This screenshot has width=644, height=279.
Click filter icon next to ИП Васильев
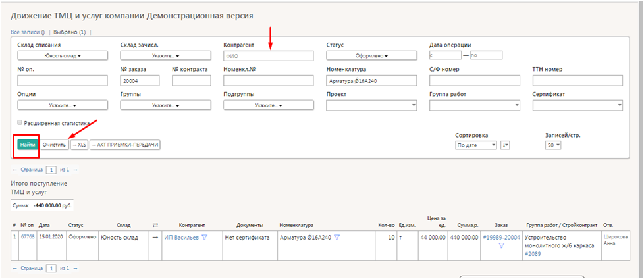click(x=204, y=238)
